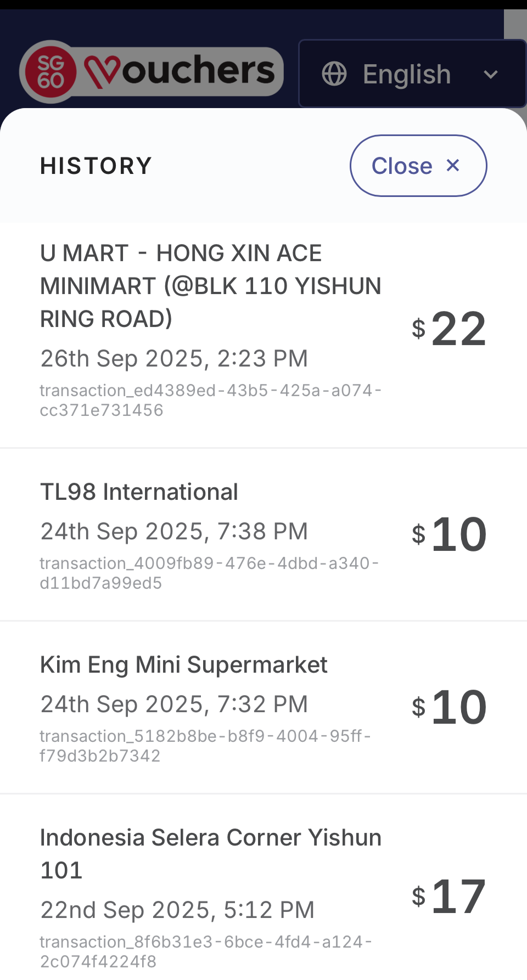Open the English language dropdown
Screen dimensions: 527x980
click(x=407, y=74)
